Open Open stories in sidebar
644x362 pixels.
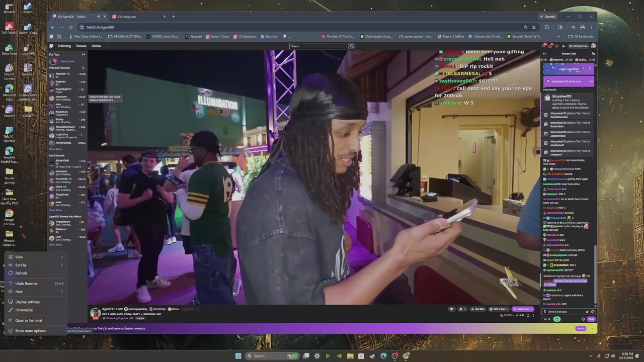point(62,61)
